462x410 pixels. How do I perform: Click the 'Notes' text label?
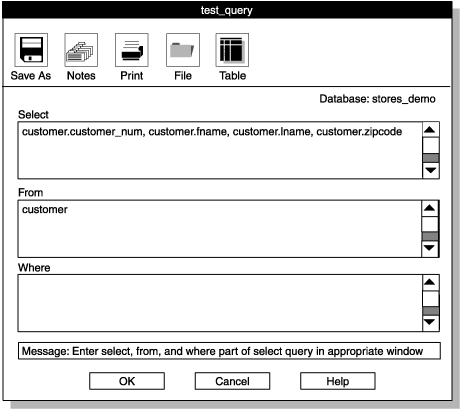point(81,76)
